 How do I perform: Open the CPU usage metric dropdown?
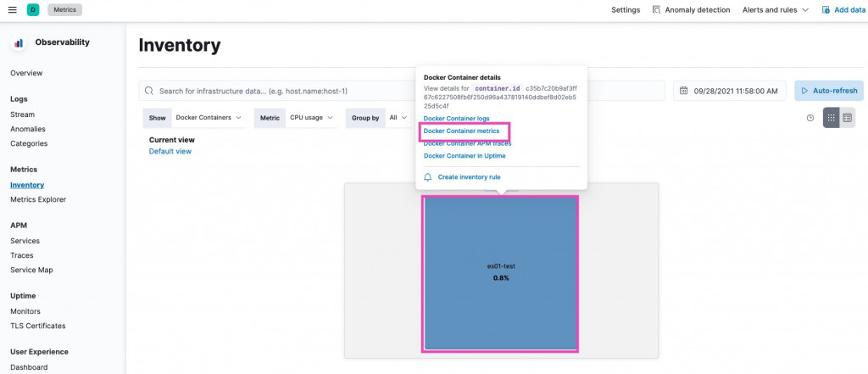pos(311,118)
